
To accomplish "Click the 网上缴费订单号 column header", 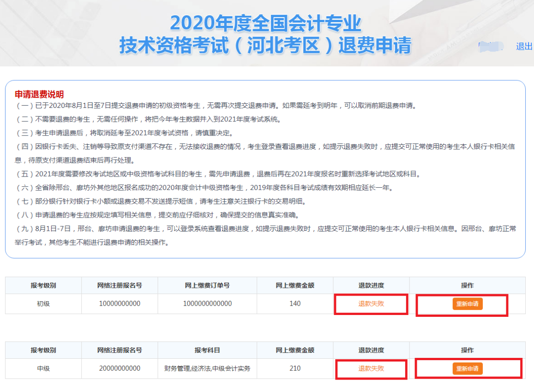I will click(x=207, y=285).
